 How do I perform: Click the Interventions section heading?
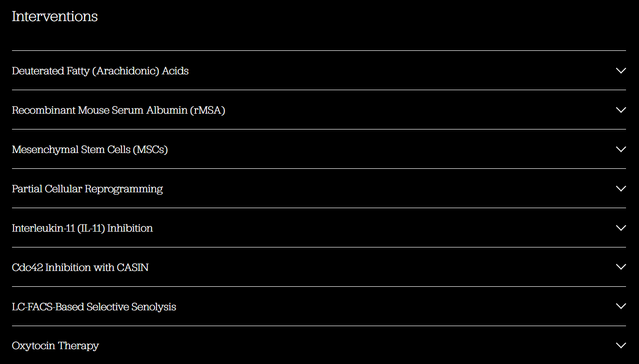point(55,16)
